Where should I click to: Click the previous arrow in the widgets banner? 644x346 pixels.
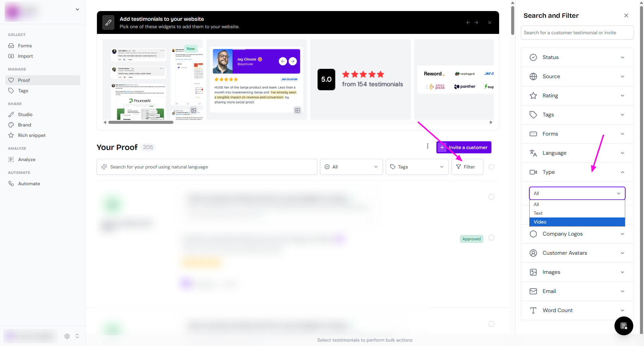(468, 22)
